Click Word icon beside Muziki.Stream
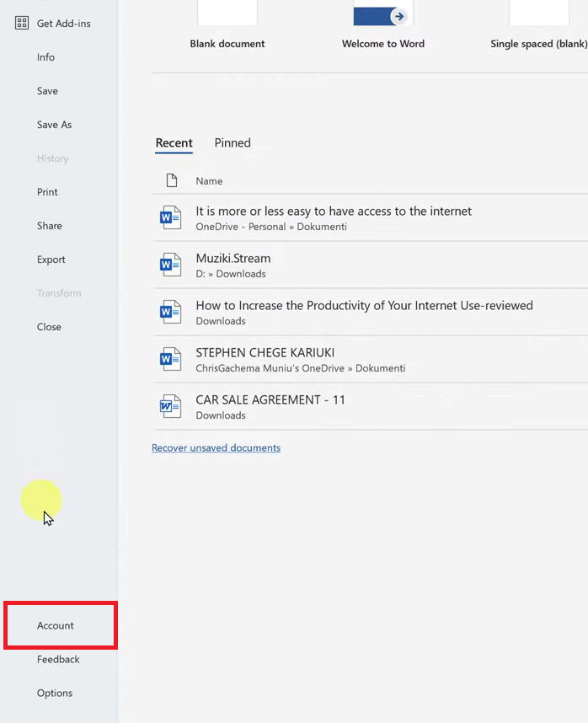 (170, 265)
